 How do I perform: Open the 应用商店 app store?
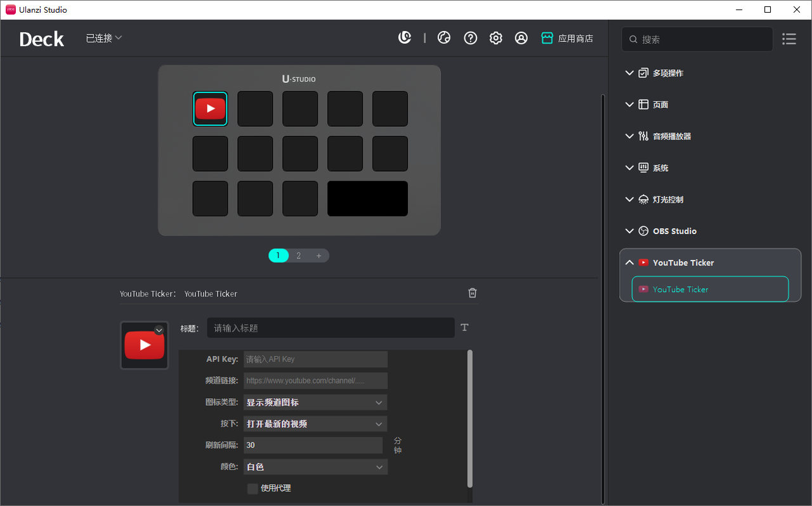click(x=567, y=38)
